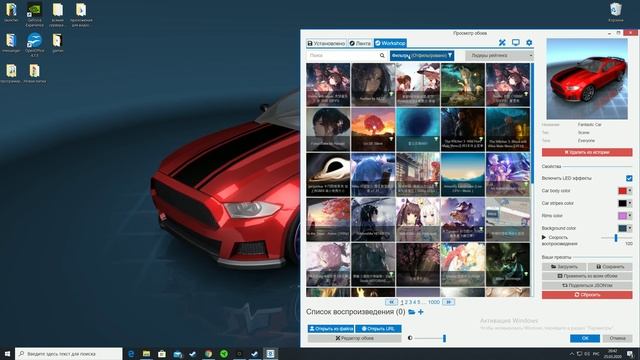The height and width of the screenshot is (360, 640).
Task: Click the red Удалить из истории button
Action: click(587, 152)
